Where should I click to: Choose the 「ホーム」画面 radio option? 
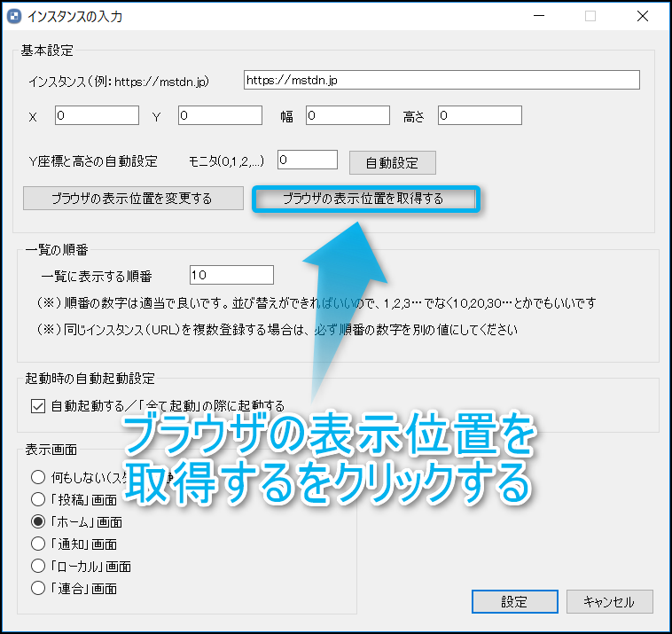[38, 521]
